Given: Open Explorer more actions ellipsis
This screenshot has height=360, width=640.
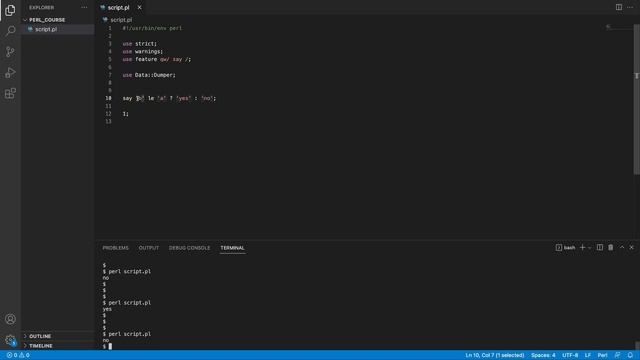Looking at the screenshot, I should coord(84,7).
